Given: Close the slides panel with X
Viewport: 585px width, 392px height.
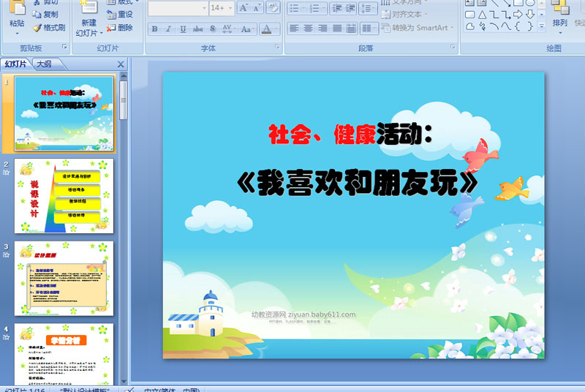Looking at the screenshot, I should coord(121,64).
